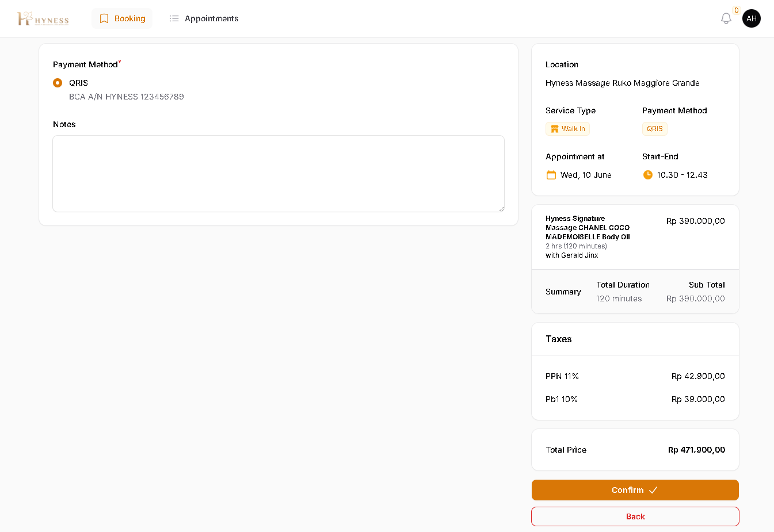The width and height of the screenshot is (774, 532).
Task: Click the Taxes heading
Action: click(x=558, y=339)
